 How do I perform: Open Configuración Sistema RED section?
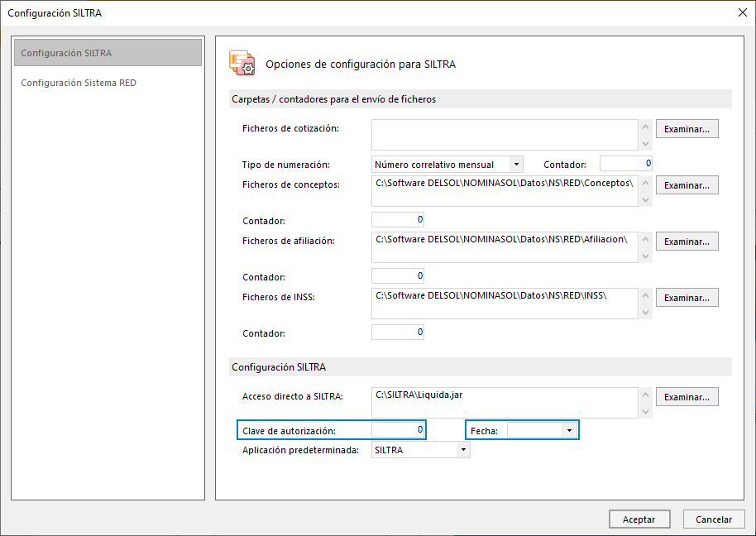click(x=79, y=83)
